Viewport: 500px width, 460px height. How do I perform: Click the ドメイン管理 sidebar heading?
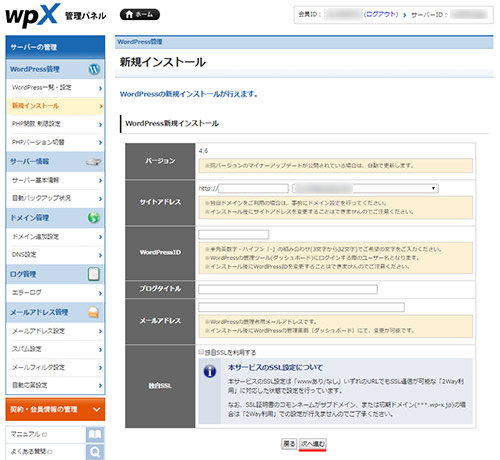click(x=29, y=218)
